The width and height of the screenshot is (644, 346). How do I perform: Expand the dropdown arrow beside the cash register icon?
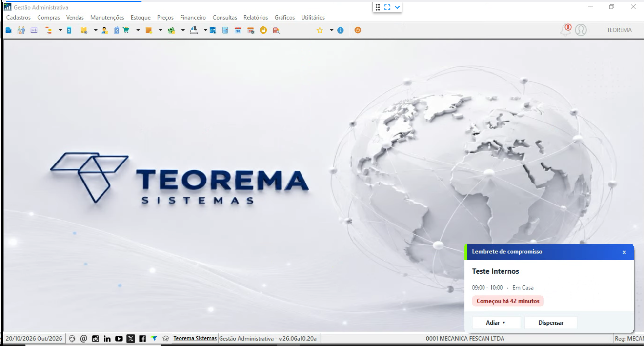coord(205,30)
